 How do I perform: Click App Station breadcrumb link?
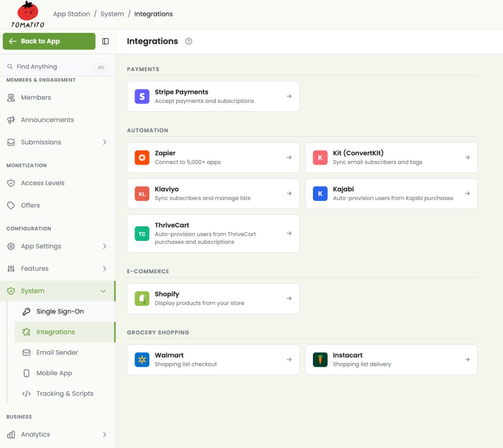[x=72, y=14]
